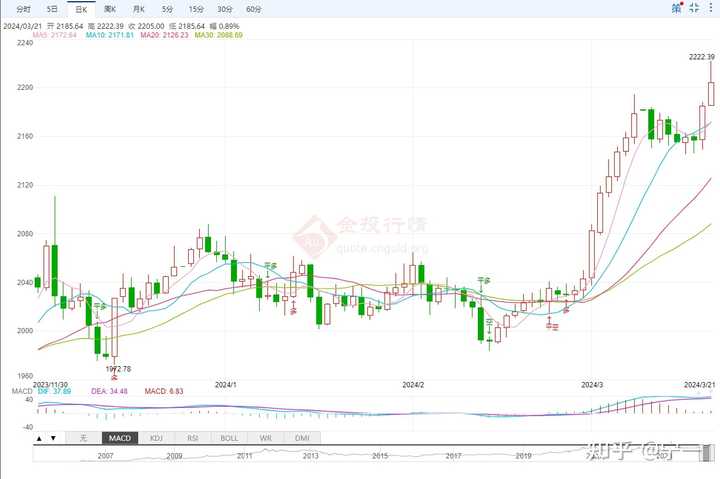Switch to the 分时 intraday chart tab
Viewport: 720px width, 479px height.
pyautogui.click(x=23, y=9)
